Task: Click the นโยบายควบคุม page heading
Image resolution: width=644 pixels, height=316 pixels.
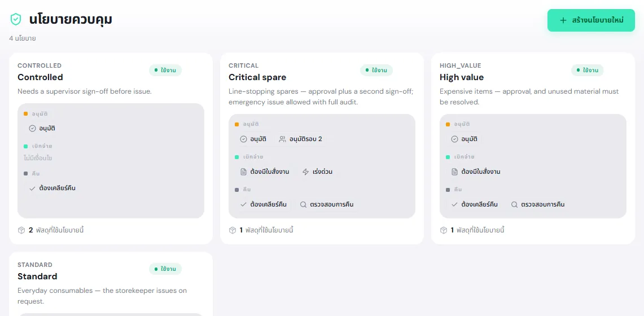Action: point(71,19)
